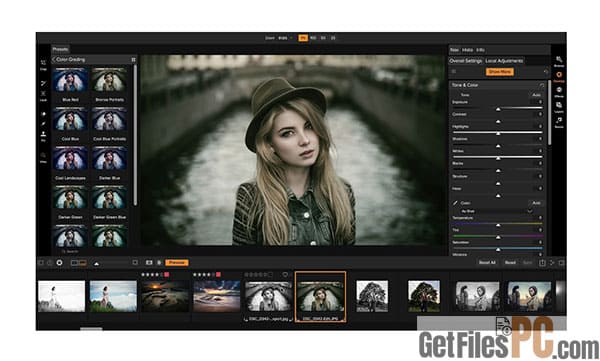
Task: Select the Local adjustment tool
Action: 43,96
